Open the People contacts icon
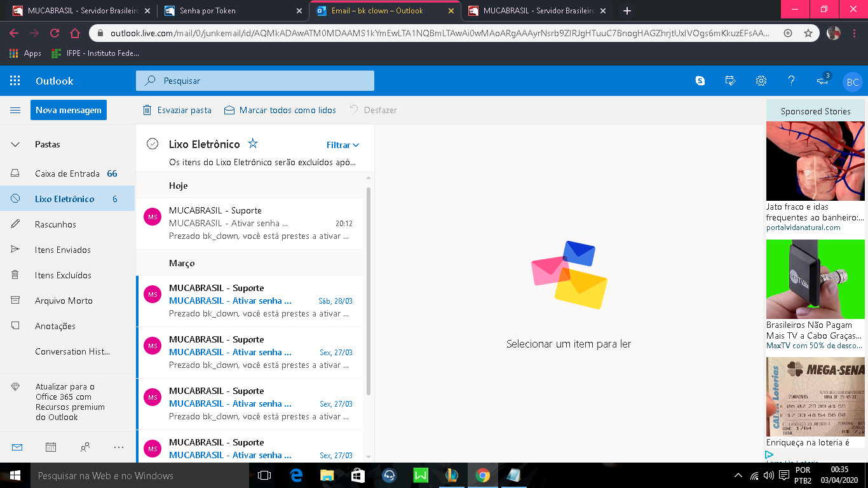Viewport: 868px width, 488px height. (85, 447)
